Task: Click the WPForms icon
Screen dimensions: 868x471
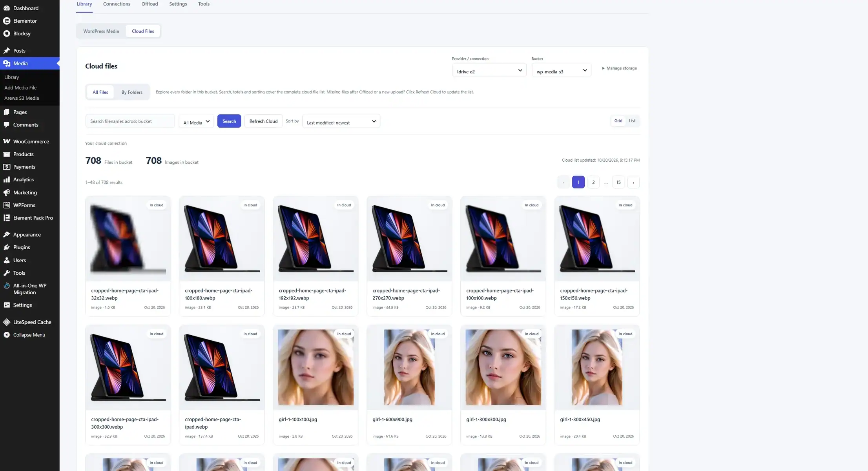Action: point(7,205)
